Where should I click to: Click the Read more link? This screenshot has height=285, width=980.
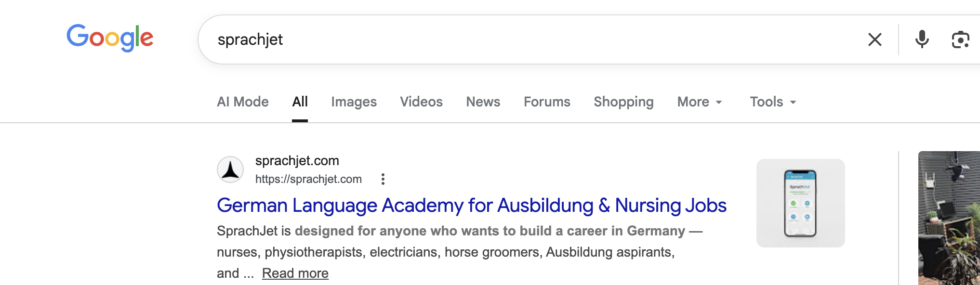pos(295,273)
